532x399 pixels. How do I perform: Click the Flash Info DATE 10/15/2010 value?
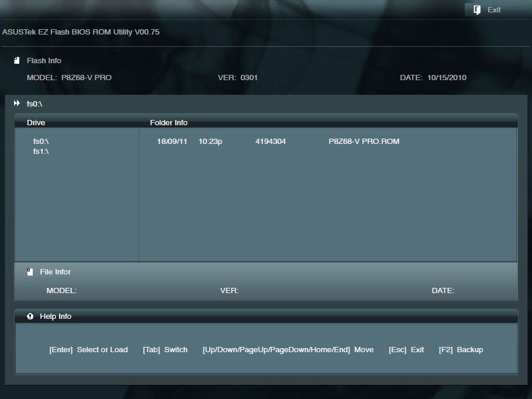tap(447, 77)
